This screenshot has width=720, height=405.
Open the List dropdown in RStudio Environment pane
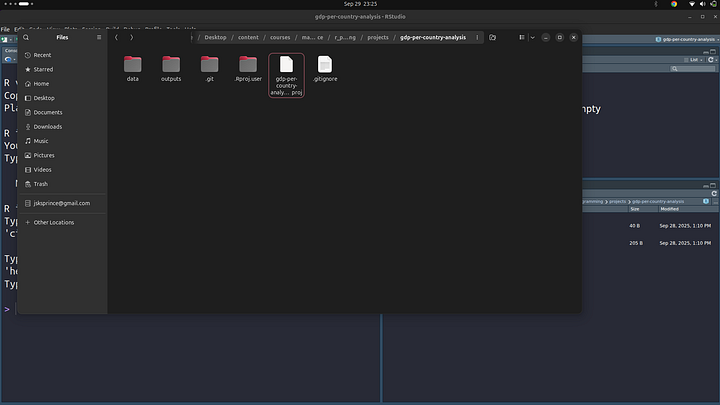tap(694, 60)
